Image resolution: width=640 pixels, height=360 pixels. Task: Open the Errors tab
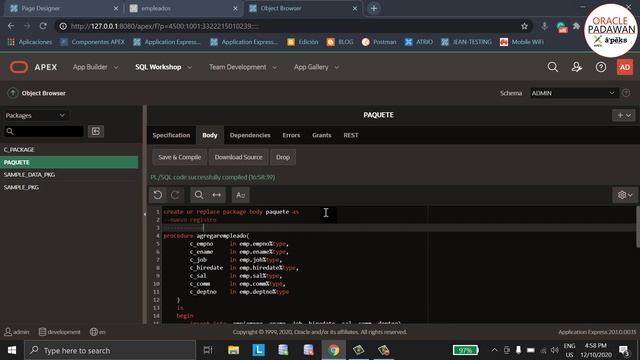(291, 135)
